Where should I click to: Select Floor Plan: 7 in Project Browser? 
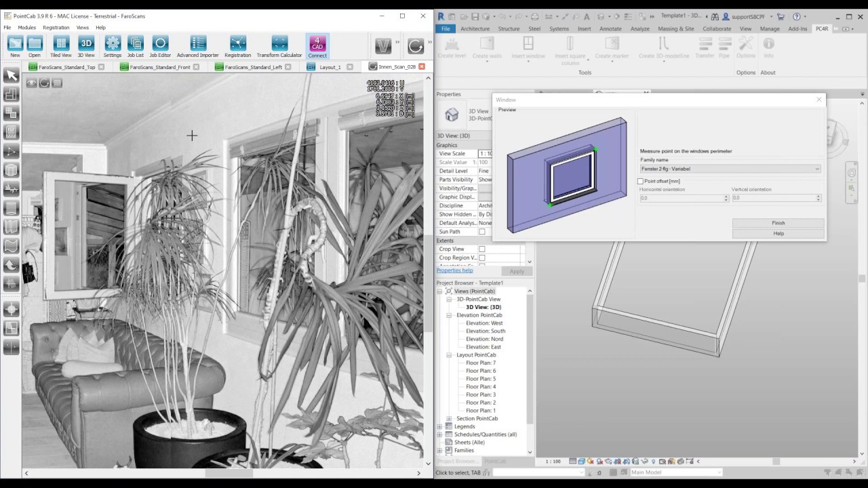[x=481, y=363]
